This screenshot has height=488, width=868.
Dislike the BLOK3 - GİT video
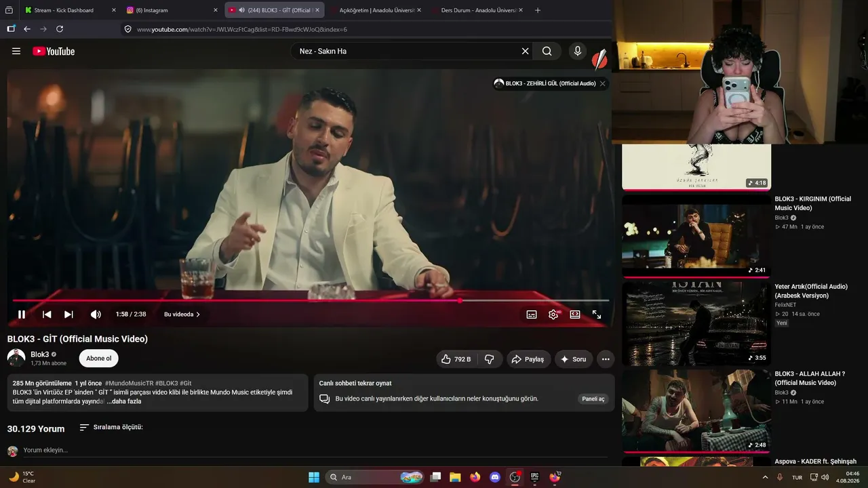490,359
